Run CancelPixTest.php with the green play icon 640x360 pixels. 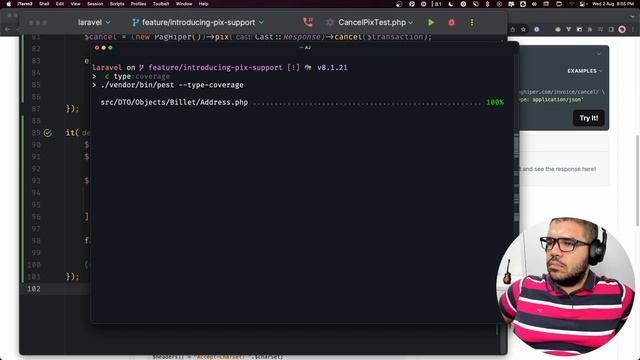[431, 22]
